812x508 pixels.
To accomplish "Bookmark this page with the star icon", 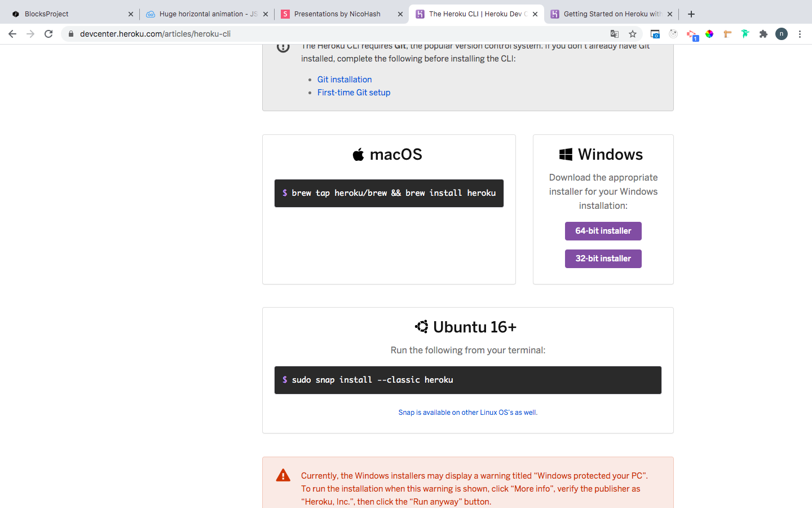I will [x=633, y=34].
